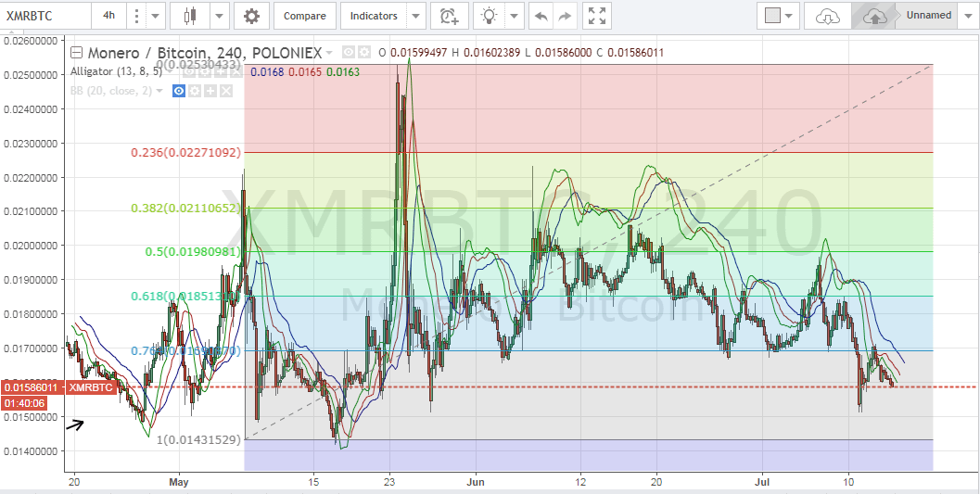
Task: Click the Compare button
Action: [305, 17]
